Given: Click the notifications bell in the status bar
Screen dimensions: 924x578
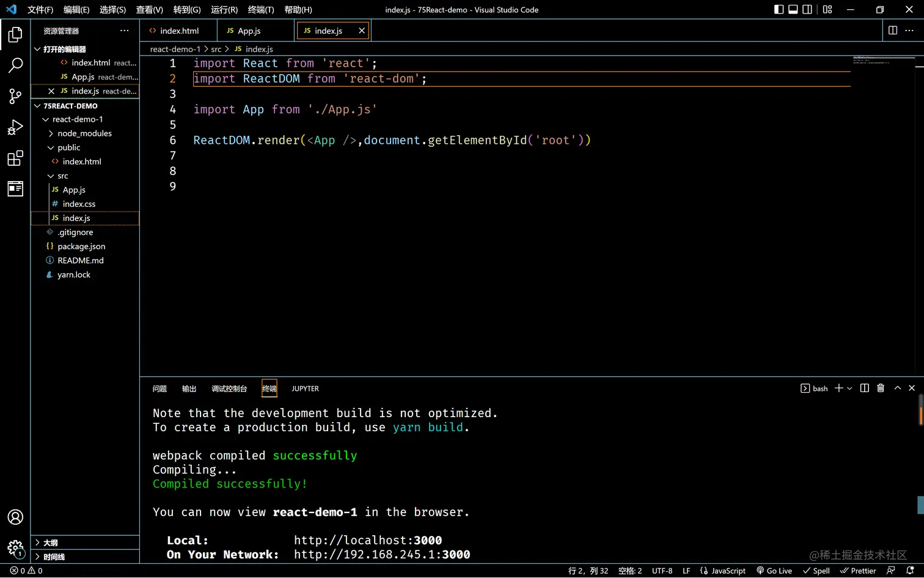Looking at the screenshot, I should (x=910, y=571).
